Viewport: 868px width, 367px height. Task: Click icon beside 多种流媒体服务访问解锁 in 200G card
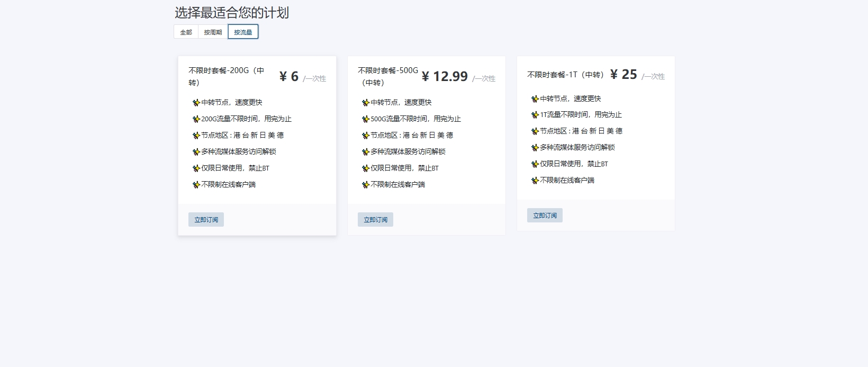pos(196,152)
